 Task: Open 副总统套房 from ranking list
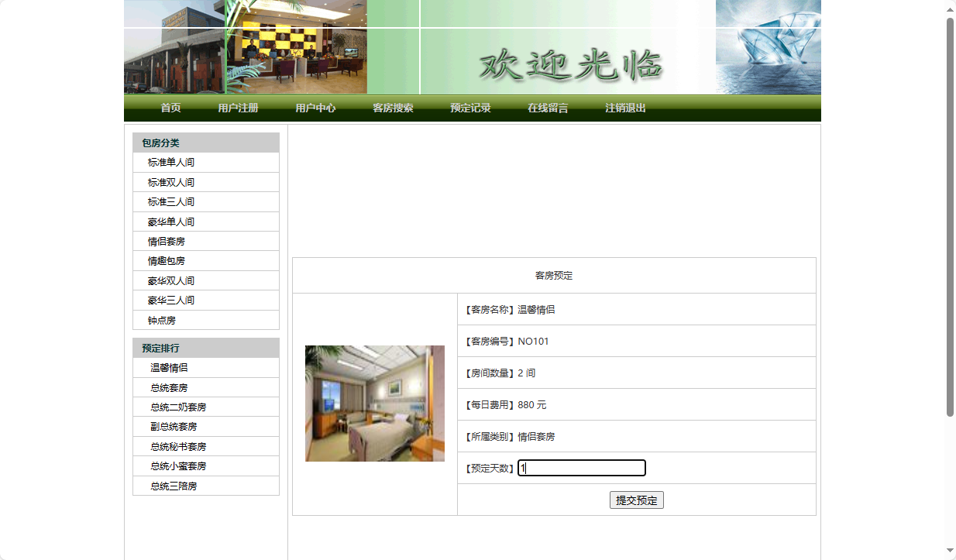point(174,426)
